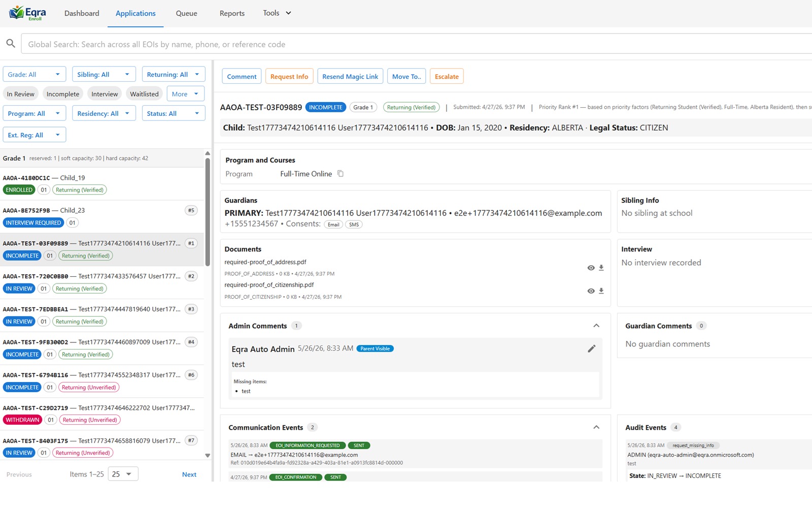812x508 pixels.
Task: Click the EOI_CONFIRMATION event tag
Action: [296, 477]
